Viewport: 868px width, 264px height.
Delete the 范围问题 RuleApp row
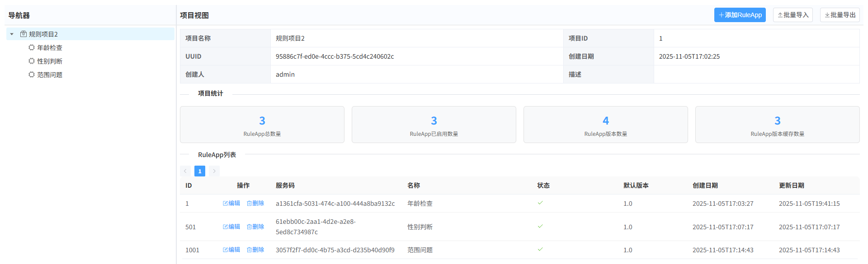pyautogui.click(x=255, y=250)
